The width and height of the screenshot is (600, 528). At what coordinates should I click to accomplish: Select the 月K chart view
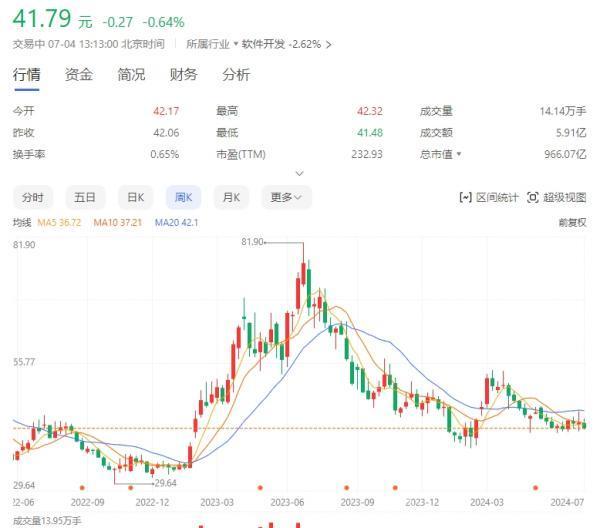click(231, 197)
